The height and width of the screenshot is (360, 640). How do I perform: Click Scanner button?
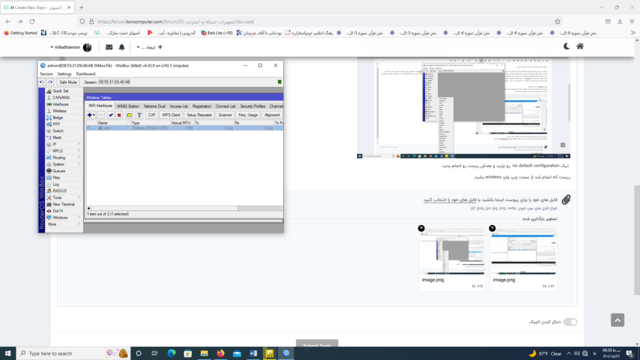click(225, 115)
